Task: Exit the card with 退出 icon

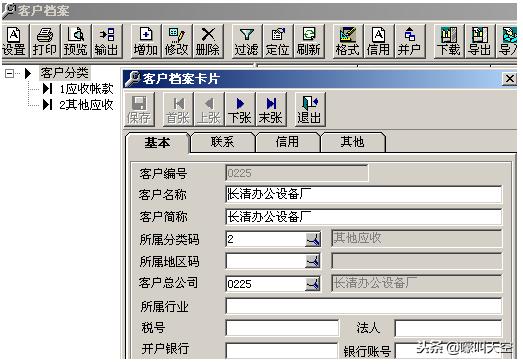Action: pyautogui.click(x=310, y=109)
